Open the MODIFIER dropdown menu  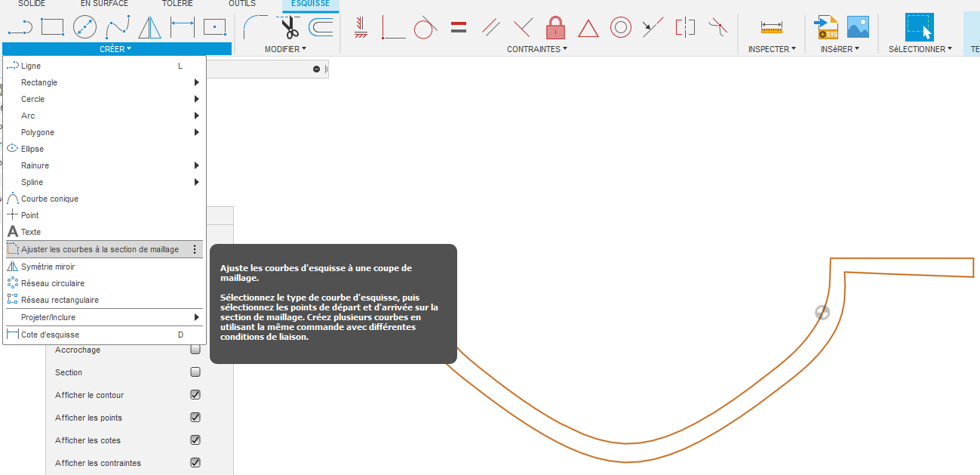click(x=284, y=49)
